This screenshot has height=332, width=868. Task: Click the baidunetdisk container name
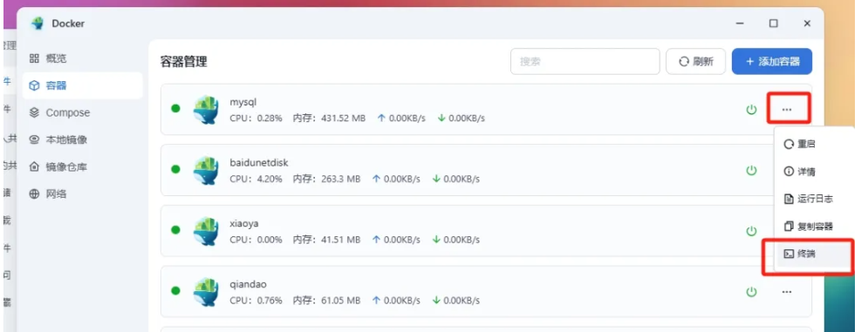(259, 163)
